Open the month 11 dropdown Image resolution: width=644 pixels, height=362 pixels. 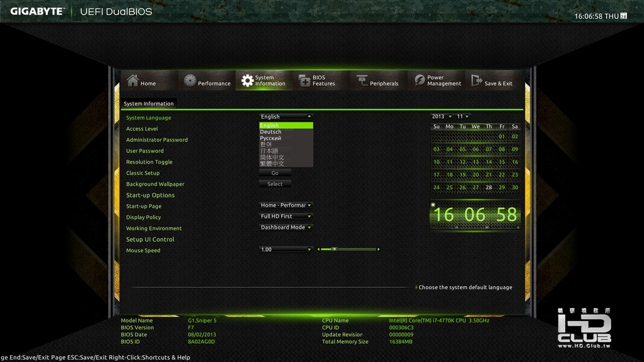[462, 116]
